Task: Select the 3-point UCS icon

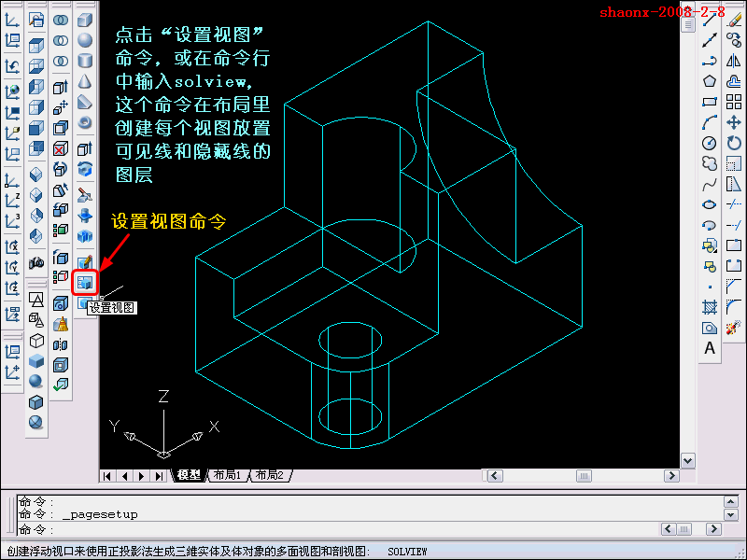Action: pos(12,221)
